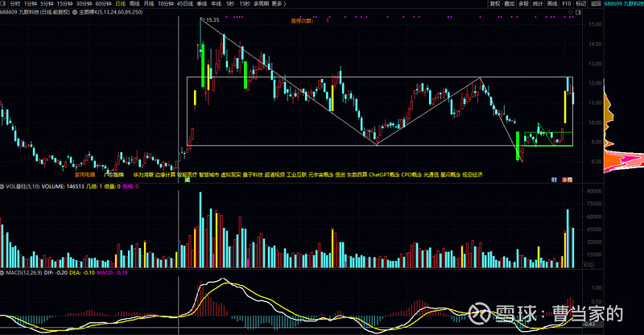The height and width of the screenshot is (335, 644).
Task: Open the 复权 adjustment tool
Action: click(x=495, y=3)
